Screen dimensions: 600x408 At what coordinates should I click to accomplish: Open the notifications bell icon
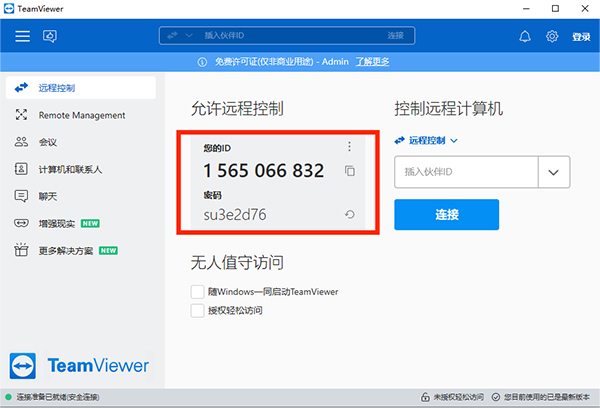[525, 36]
